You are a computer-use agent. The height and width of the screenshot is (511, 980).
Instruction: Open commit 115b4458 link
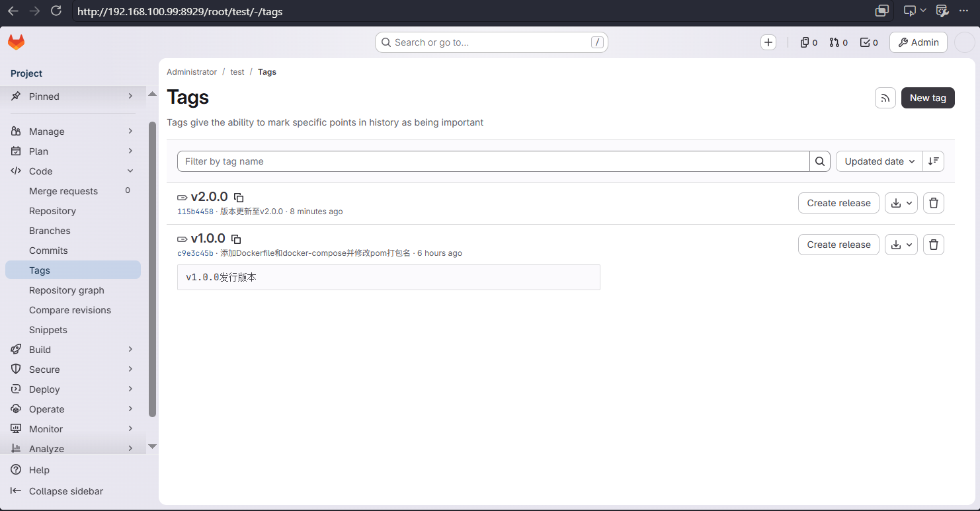pyautogui.click(x=195, y=212)
